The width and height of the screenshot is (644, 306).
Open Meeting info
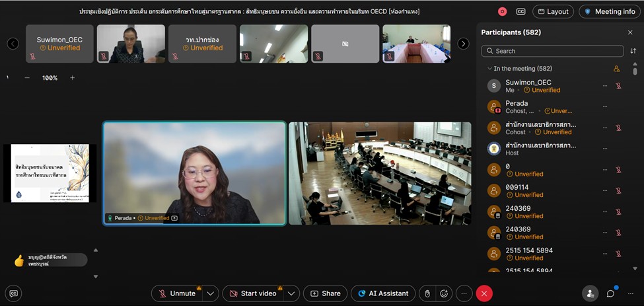[x=609, y=11]
